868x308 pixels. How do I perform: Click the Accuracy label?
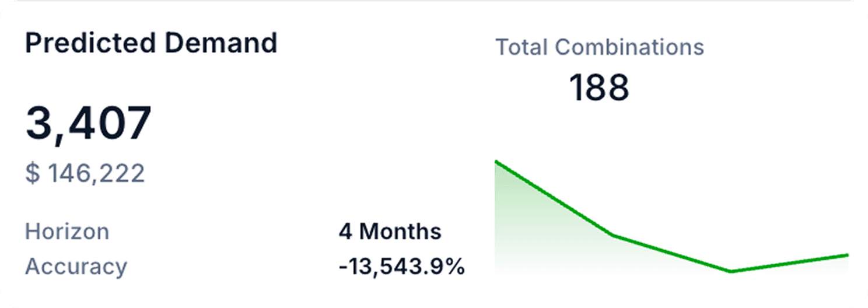point(76,267)
